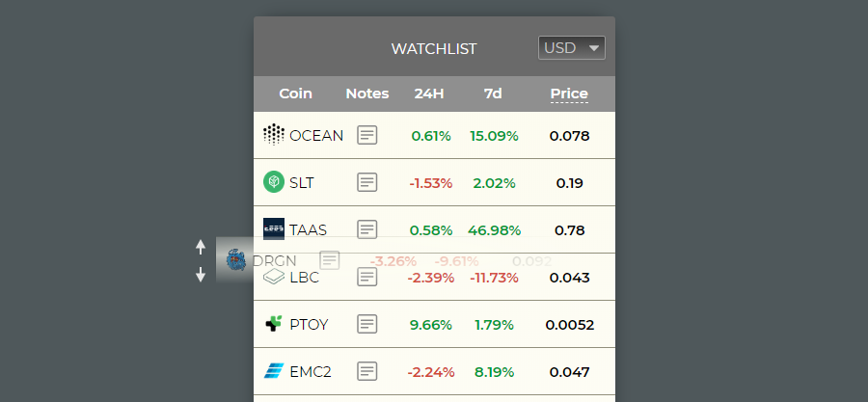Open the notes icon for PTOY

367,324
